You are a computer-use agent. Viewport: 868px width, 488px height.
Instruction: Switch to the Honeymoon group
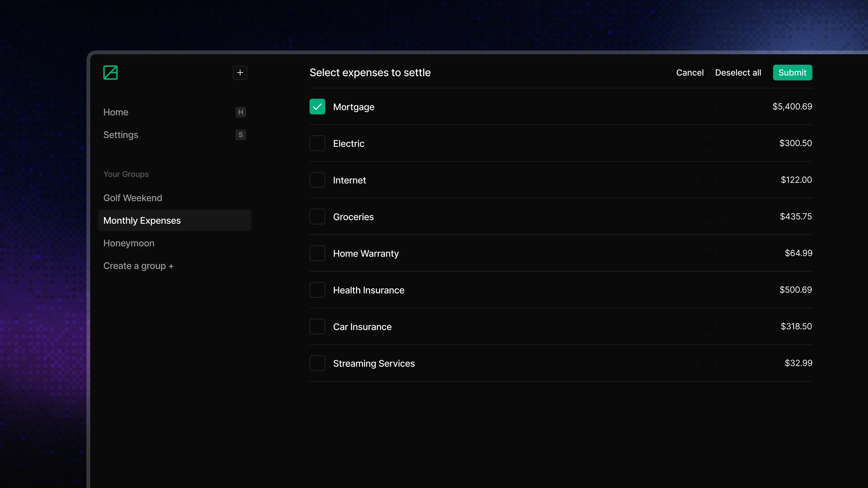pyautogui.click(x=129, y=243)
